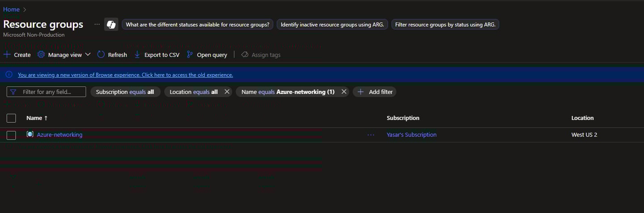Toggle the select-all checkbox in header
The image size is (644, 213).
11,118
